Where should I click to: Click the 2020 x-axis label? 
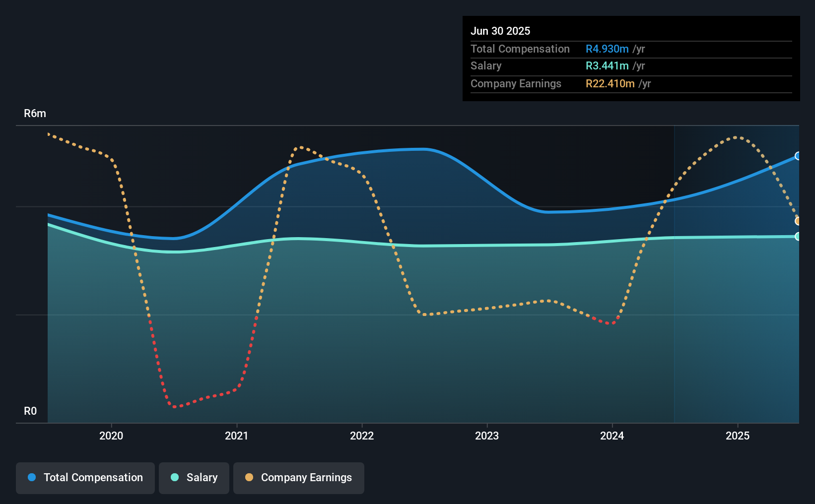pos(111,436)
